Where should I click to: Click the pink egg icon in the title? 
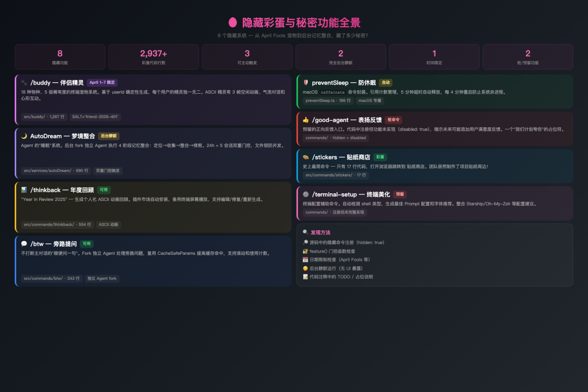click(x=232, y=22)
